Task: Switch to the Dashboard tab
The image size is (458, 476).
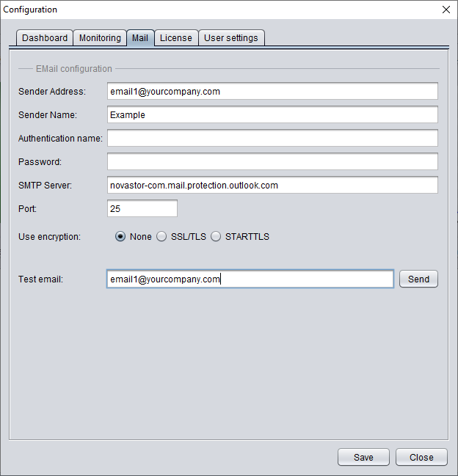Action: pyautogui.click(x=45, y=38)
